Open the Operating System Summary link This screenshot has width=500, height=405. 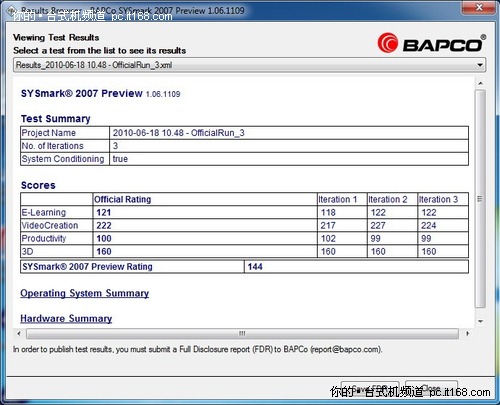tap(84, 293)
